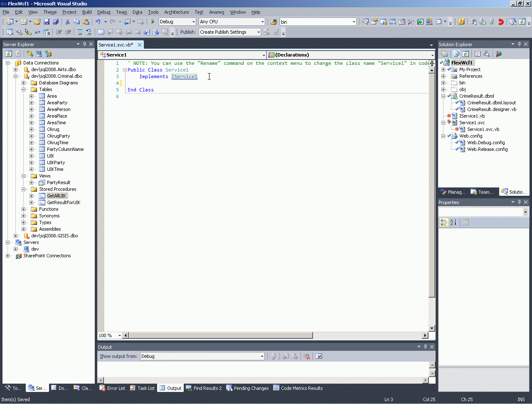This screenshot has width=532, height=404.
Task: Click the red Undo Pending Changes icon
Action: tap(501, 22)
